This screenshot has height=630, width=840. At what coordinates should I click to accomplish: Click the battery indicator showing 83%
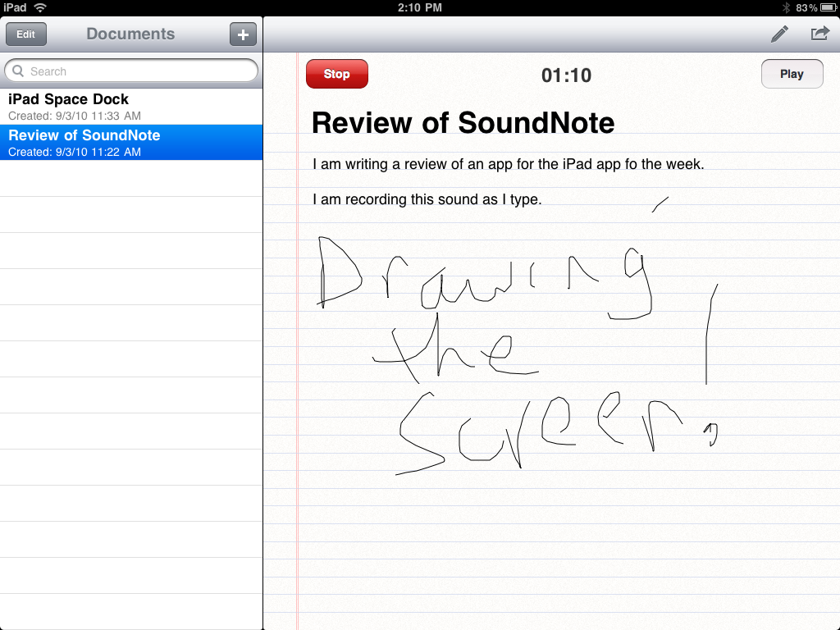point(812,7)
